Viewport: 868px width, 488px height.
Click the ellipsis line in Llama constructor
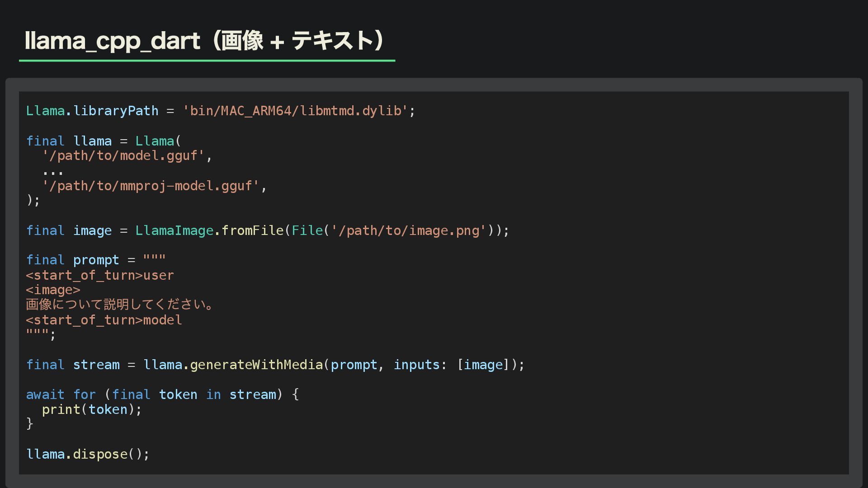pos(53,172)
